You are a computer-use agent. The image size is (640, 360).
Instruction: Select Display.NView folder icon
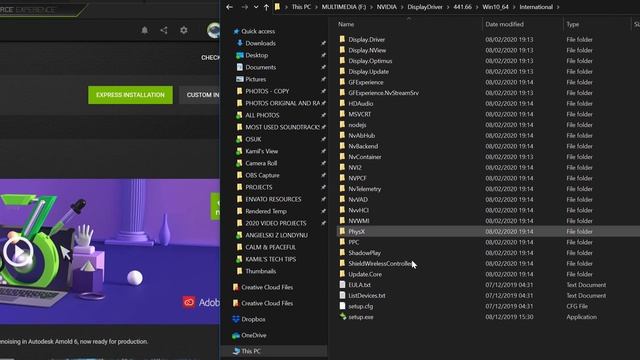[x=342, y=50]
